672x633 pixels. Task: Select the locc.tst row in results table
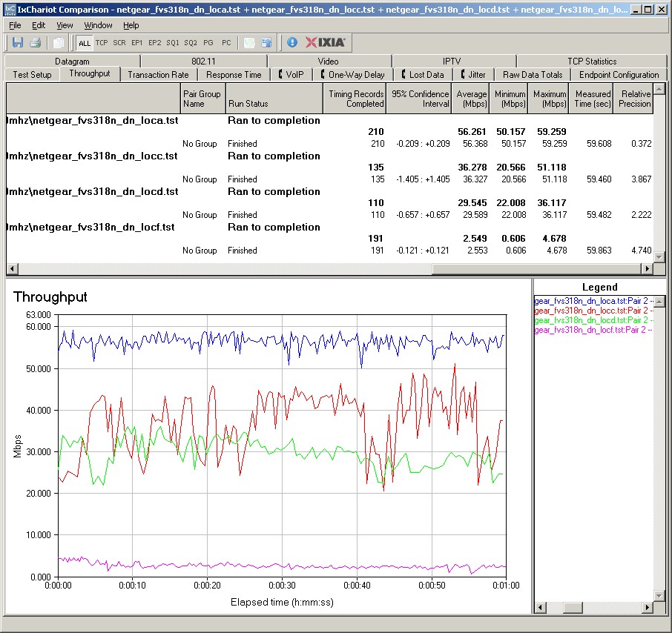point(329,156)
